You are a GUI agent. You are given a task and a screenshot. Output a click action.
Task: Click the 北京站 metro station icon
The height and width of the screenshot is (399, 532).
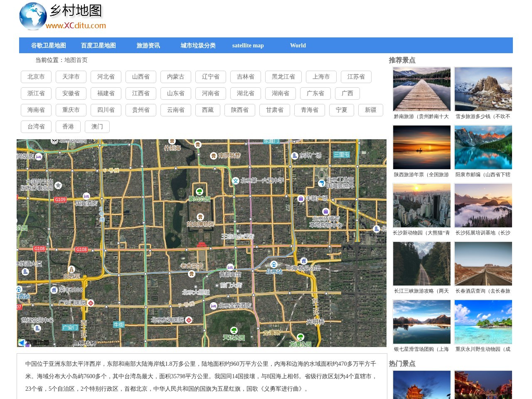(274, 264)
